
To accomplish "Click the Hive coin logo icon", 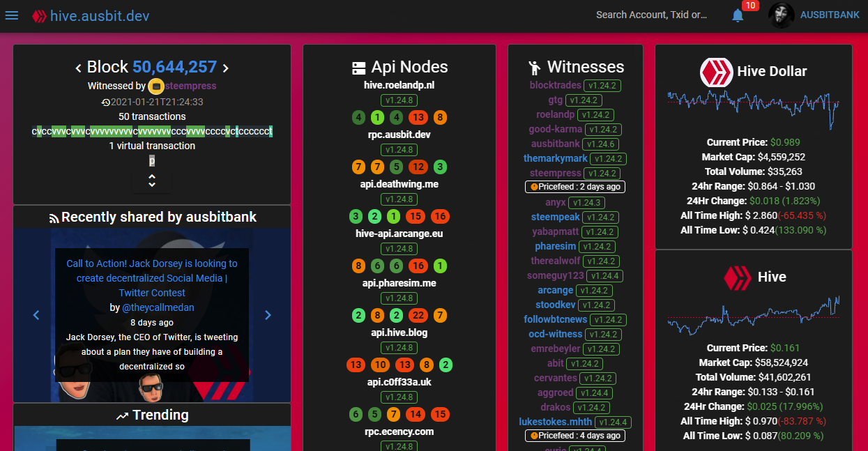I will point(738,277).
